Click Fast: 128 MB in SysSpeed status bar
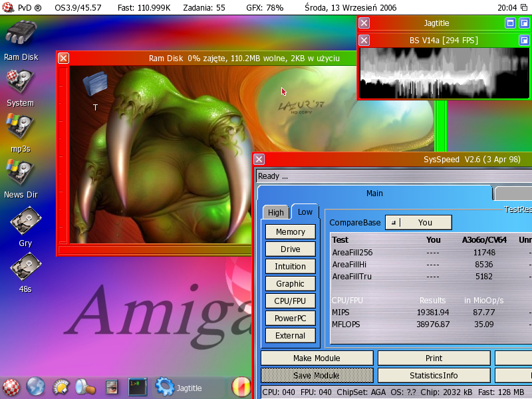This screenshot has width=532, height=399. [501, 392]
